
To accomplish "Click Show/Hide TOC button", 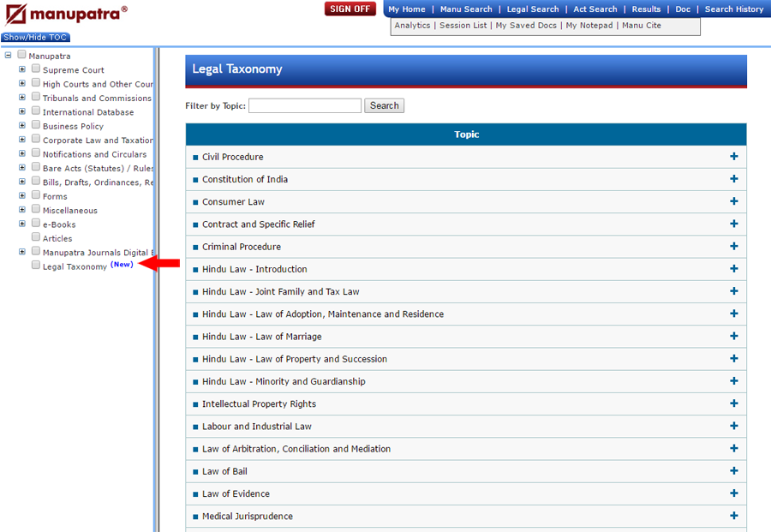I will 35,38.
